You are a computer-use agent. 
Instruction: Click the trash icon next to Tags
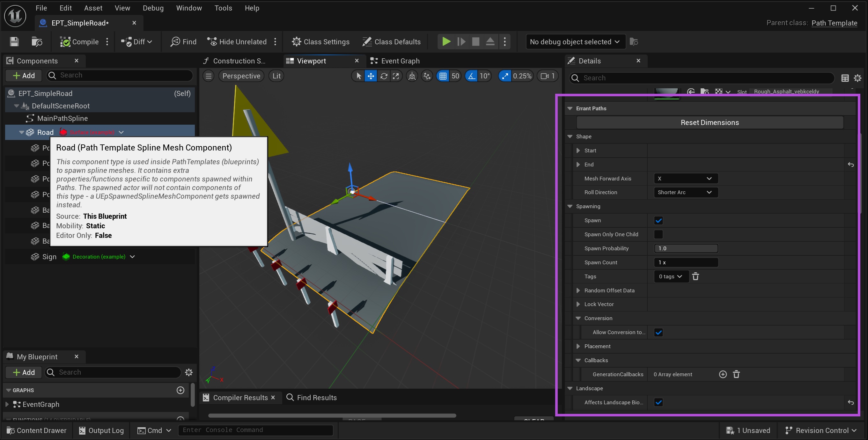[x=695, y=277]
